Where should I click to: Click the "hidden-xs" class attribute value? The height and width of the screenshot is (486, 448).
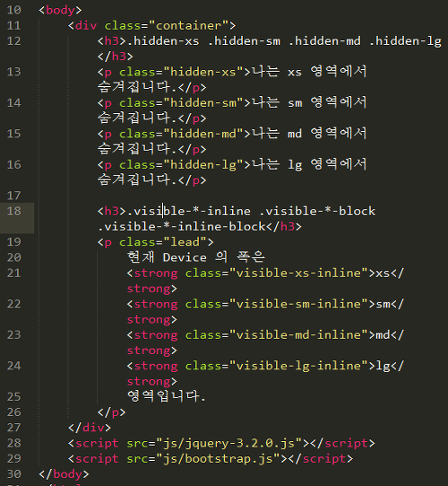(203, 72)
